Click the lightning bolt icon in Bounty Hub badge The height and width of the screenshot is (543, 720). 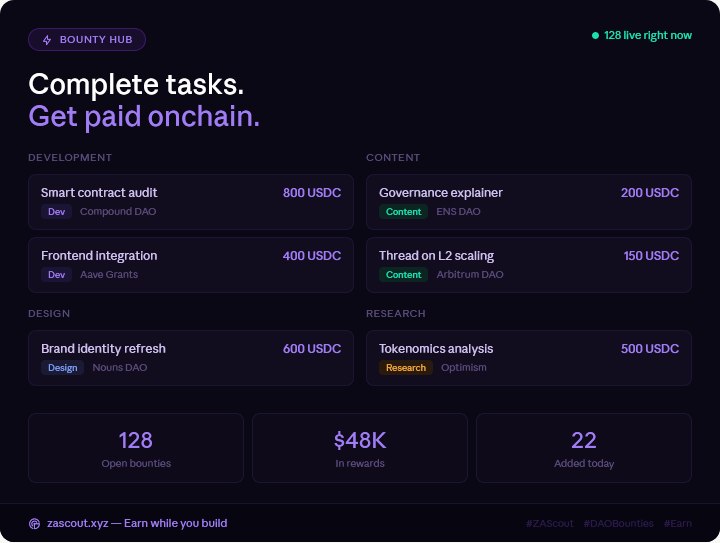[47, 40]
